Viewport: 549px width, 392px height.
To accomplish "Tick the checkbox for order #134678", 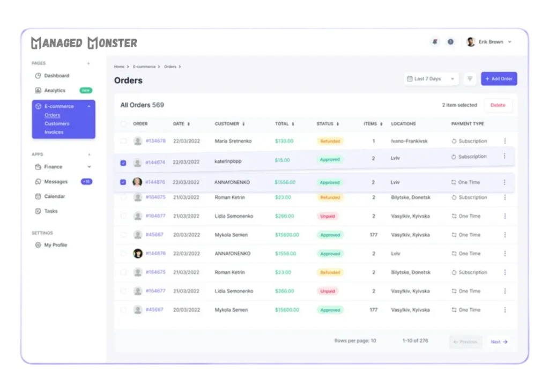I will coord(123,141).
